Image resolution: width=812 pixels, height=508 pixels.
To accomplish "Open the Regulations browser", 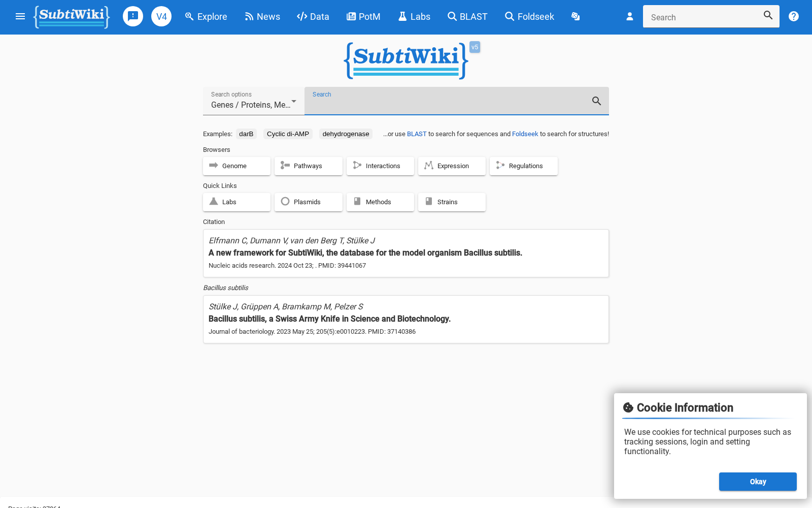I will (524, 166).
